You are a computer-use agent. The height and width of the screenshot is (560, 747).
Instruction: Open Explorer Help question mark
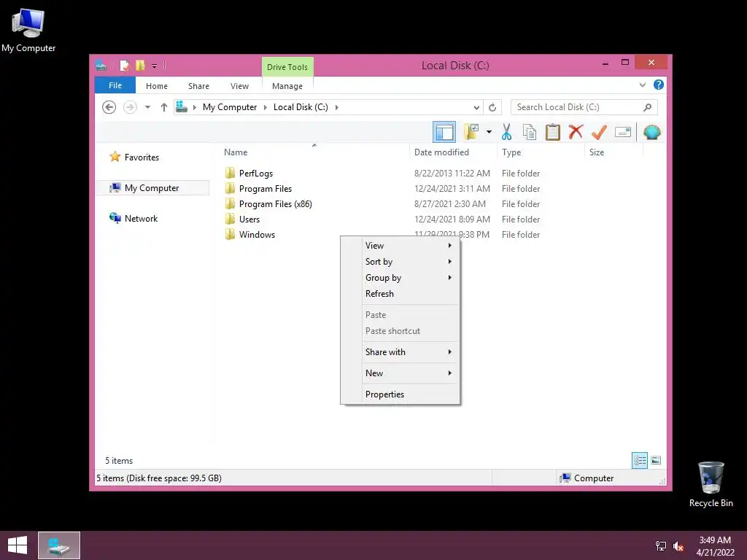coord(659,85)
